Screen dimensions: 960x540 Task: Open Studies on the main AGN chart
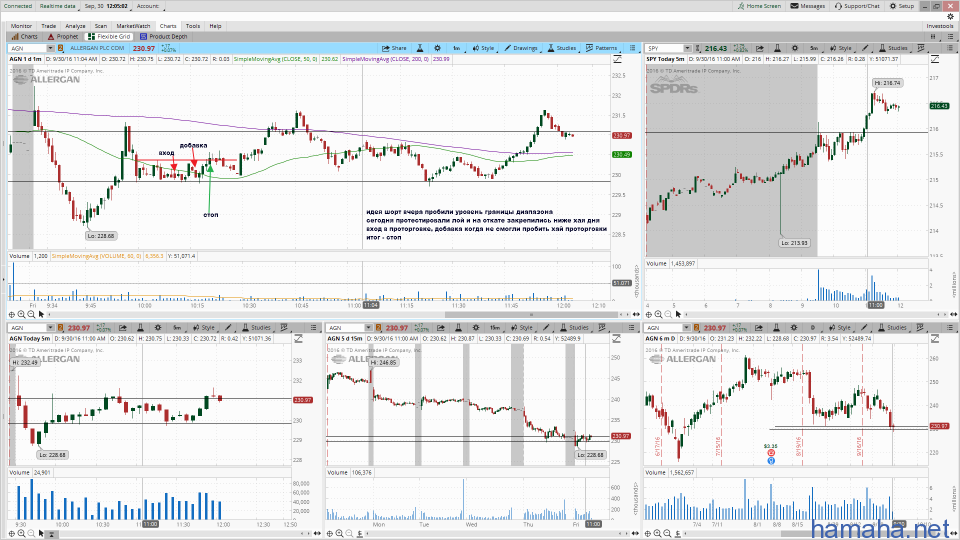click(x=562, y=48)
